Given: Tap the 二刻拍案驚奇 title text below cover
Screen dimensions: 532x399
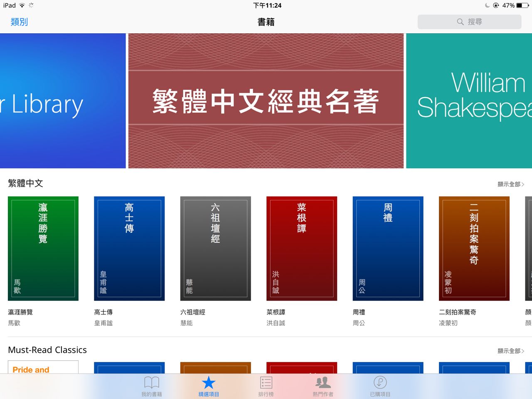Looking at the screenshot, I should pos(458,312).
